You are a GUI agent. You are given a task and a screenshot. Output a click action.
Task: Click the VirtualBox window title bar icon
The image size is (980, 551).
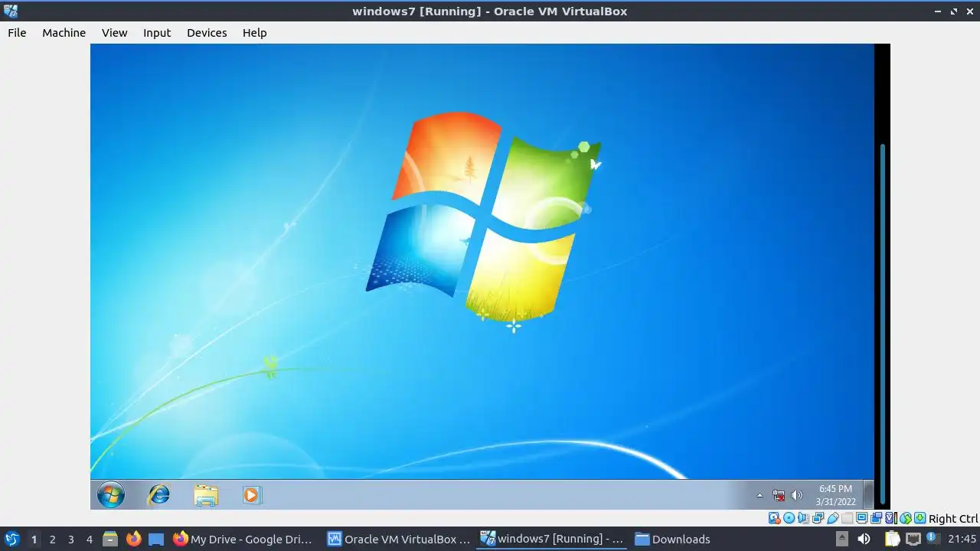(11, 11)
